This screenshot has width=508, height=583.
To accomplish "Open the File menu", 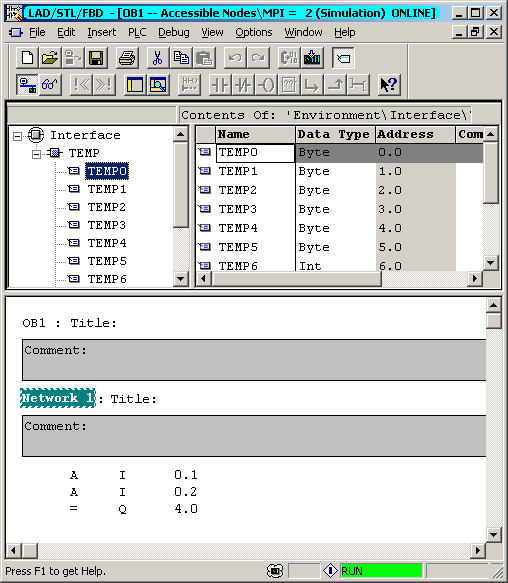I will click(37, 32).
